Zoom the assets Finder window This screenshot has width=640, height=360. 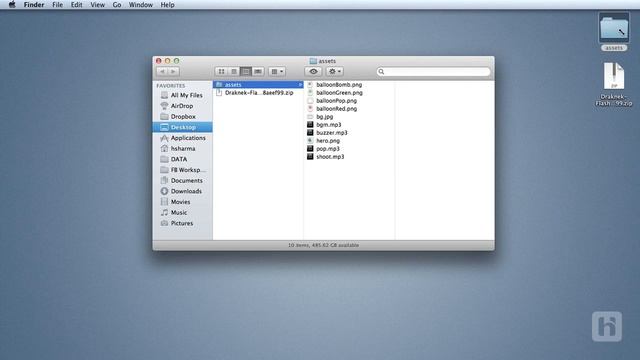pos(176,61)
